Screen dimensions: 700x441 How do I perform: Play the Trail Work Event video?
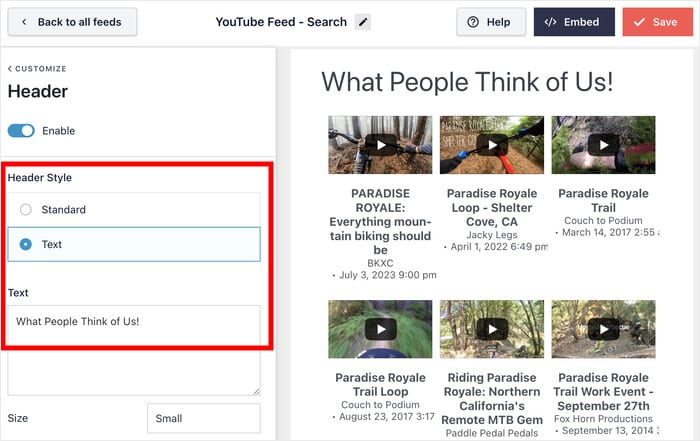[603, 329]
